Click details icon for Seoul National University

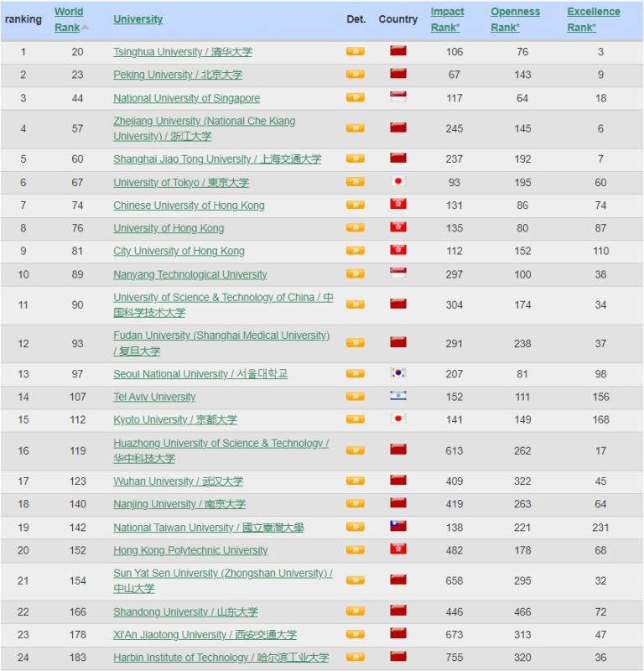pyautogui.click(x=356, y=373)
